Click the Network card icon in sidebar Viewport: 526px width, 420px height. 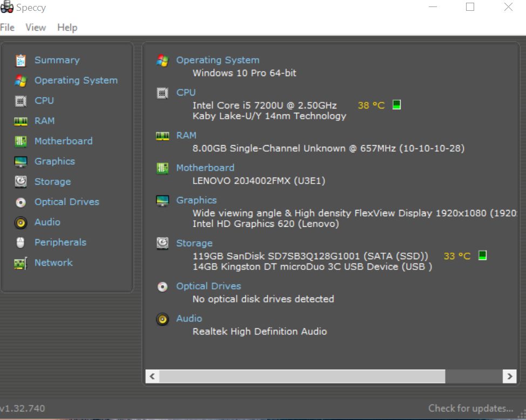pyautogui.click(x=21, y=263)
